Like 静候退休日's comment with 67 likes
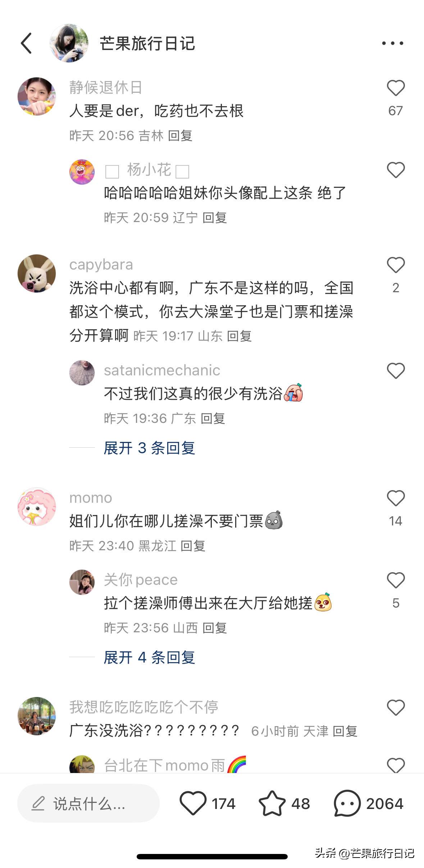Screen dimensions: 424x868 point(396,88)
